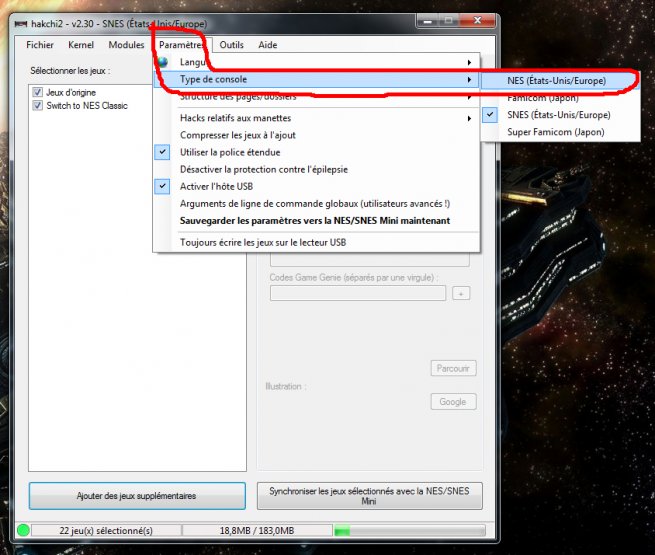Click the Sélectionner les jeux label
Viewport: 655px width, 555px height.
tap(70, 71)
